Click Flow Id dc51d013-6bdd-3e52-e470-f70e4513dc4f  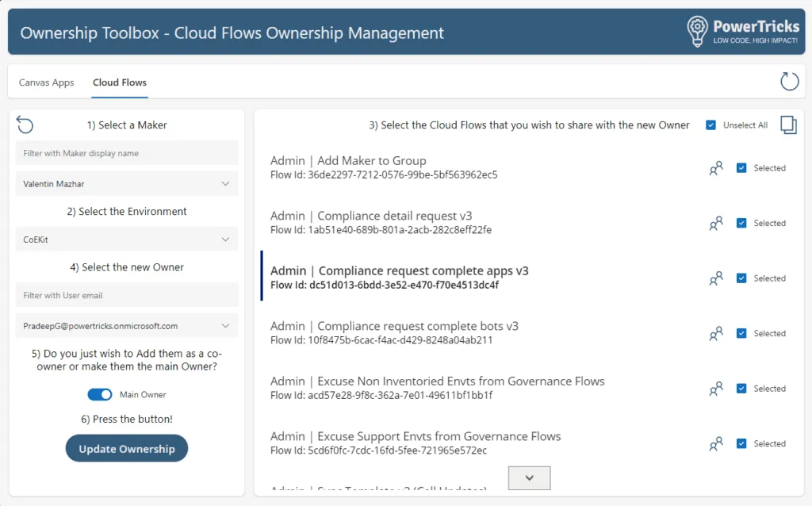click(x=385, y=286)
